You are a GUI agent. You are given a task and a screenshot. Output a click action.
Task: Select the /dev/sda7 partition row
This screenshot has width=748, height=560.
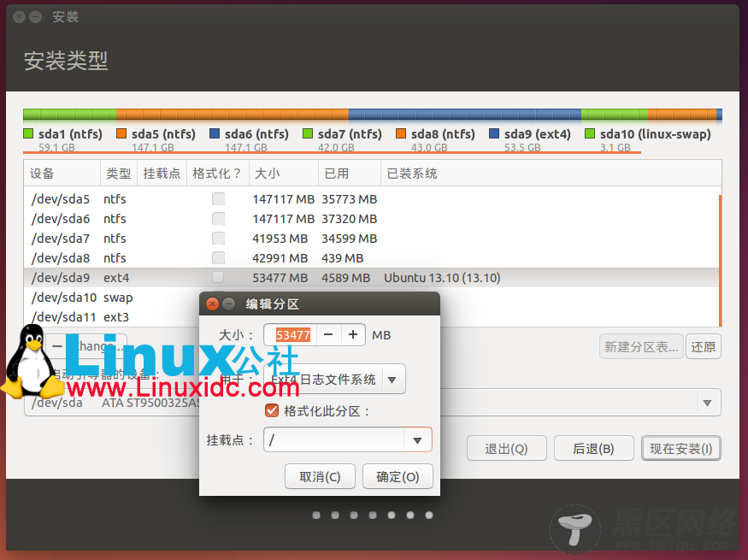click(371, 238)
